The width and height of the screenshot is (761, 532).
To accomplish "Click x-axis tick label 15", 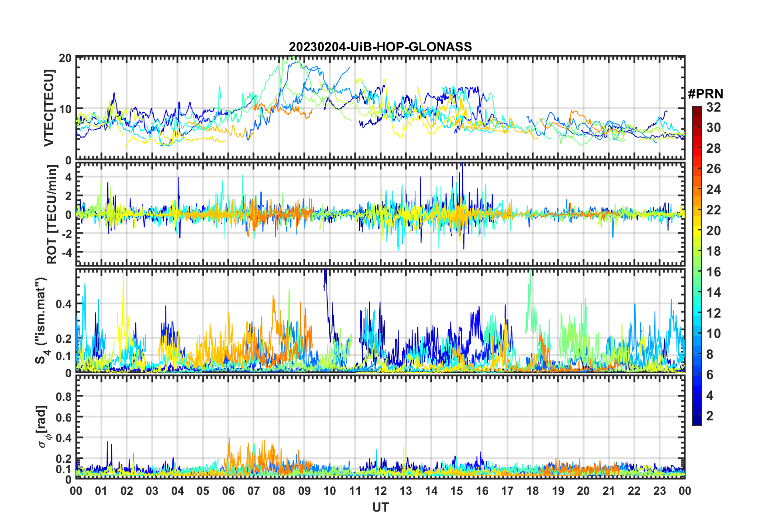I will (x=457, y=491).
